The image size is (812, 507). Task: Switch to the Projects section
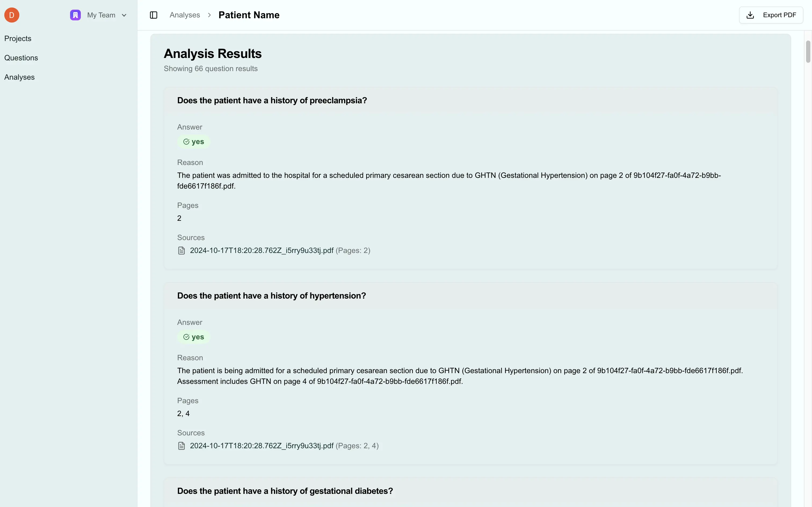(x=18, y=38)
